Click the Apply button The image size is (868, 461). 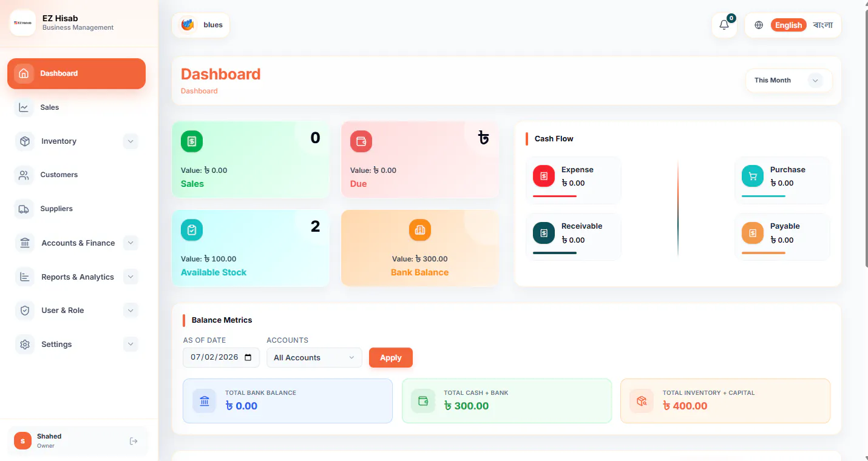coord(391,357)
